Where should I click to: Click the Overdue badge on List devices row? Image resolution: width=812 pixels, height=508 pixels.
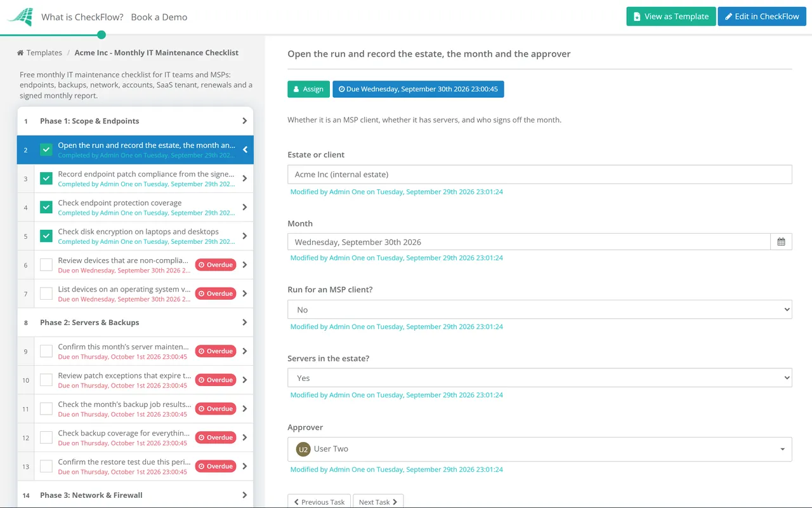(x=215, y=293)
